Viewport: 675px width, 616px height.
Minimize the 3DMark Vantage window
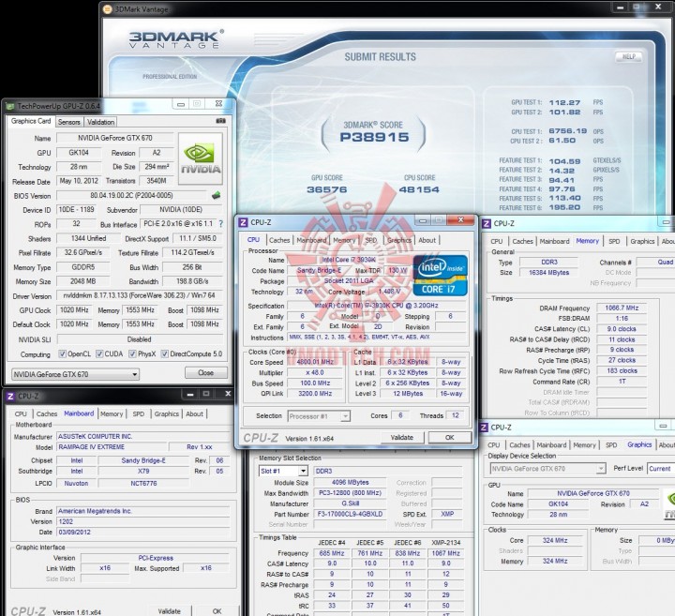coord(621,8)
